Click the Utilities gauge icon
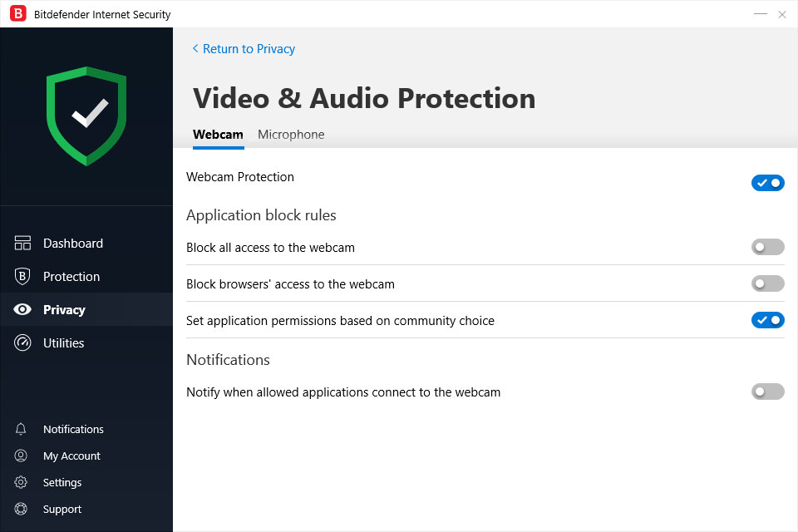 pyautogui.click(x=22, y=343)
